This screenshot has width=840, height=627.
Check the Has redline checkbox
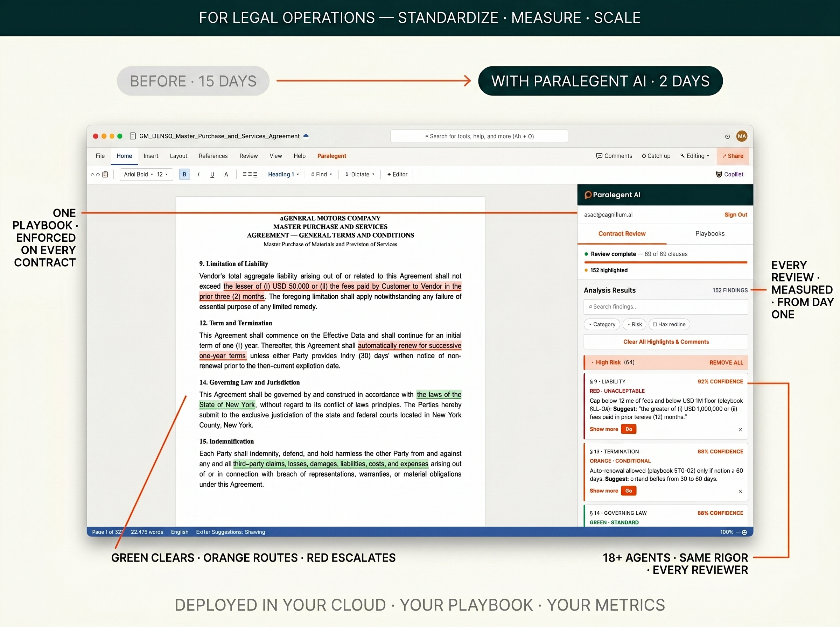[x=655, y=324]
